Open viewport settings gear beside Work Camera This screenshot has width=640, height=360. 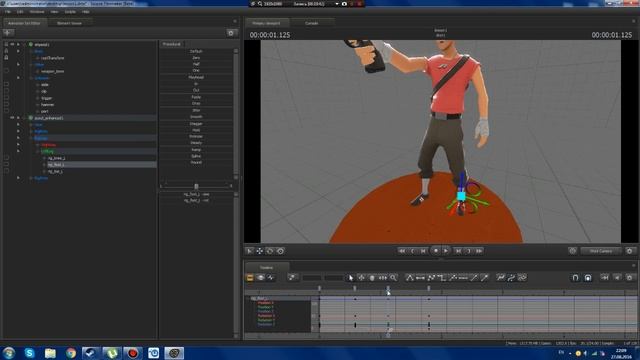coord(629,251)
